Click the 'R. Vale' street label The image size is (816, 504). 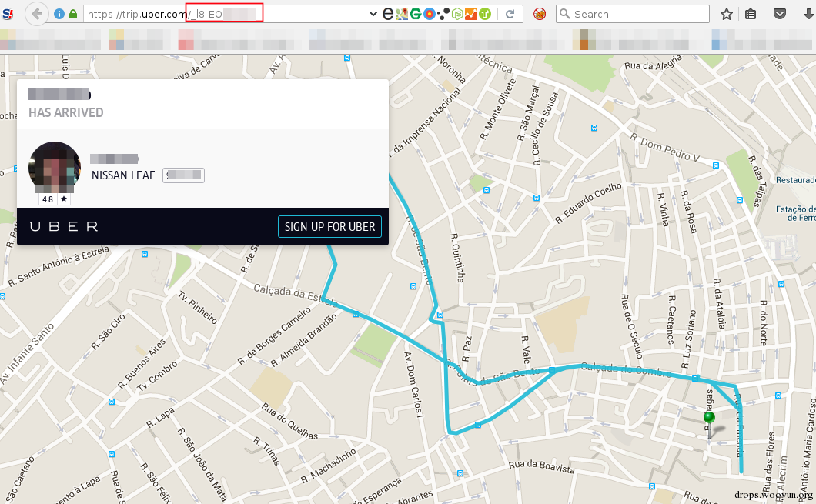pos(526,349)
